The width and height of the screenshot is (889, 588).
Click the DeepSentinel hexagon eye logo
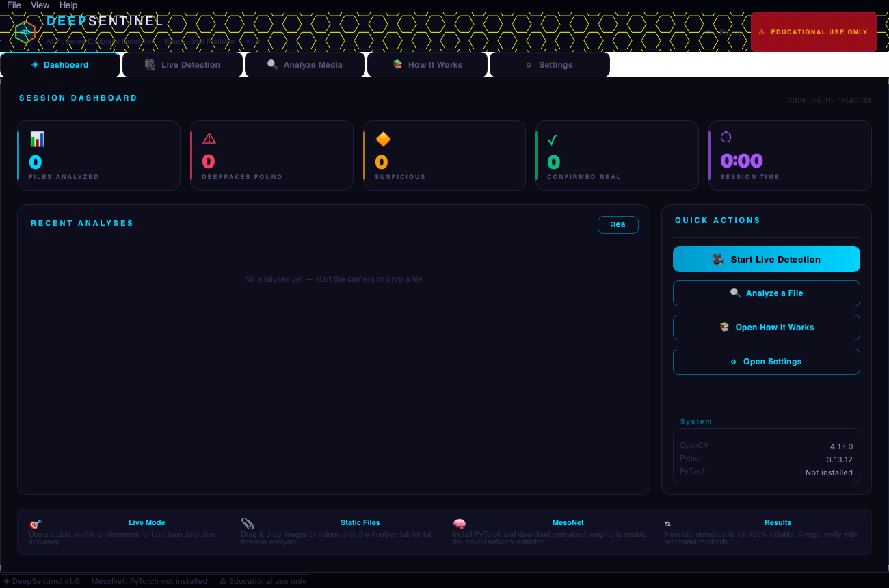(25, 31)
